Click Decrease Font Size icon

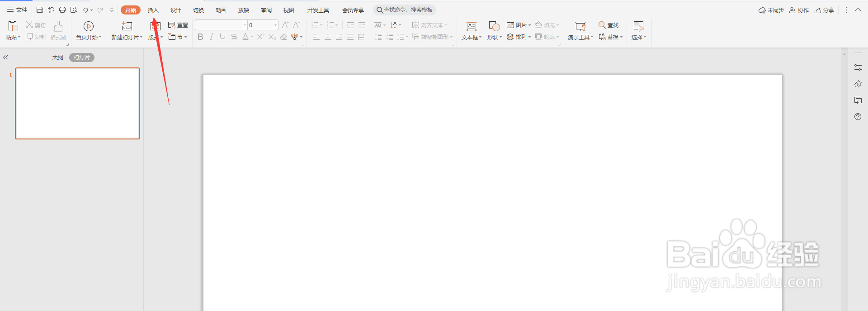point(297,25)
